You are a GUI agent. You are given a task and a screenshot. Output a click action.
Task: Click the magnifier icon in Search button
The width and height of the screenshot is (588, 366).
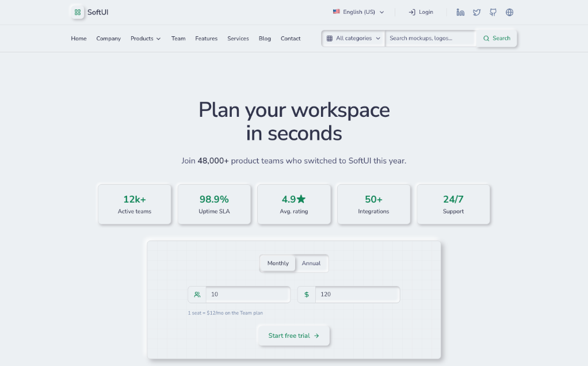(486, 38)
